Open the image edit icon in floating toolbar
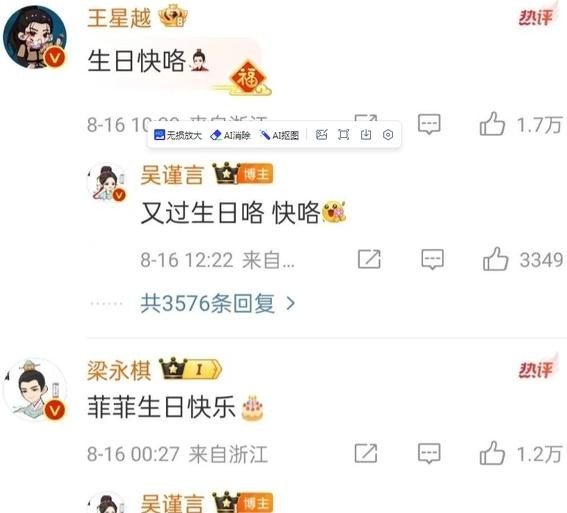The height and width of the screenshot is (513, 567). click(x=321, y=135)
